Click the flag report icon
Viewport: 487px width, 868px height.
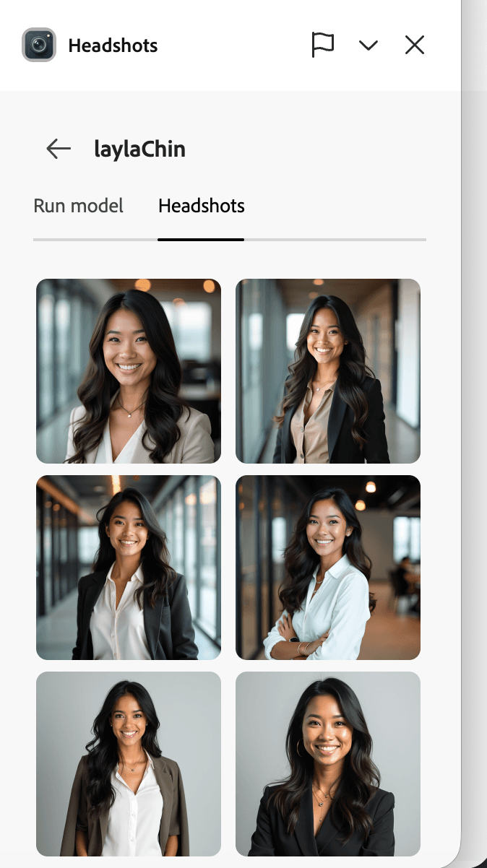pos(322,45)
